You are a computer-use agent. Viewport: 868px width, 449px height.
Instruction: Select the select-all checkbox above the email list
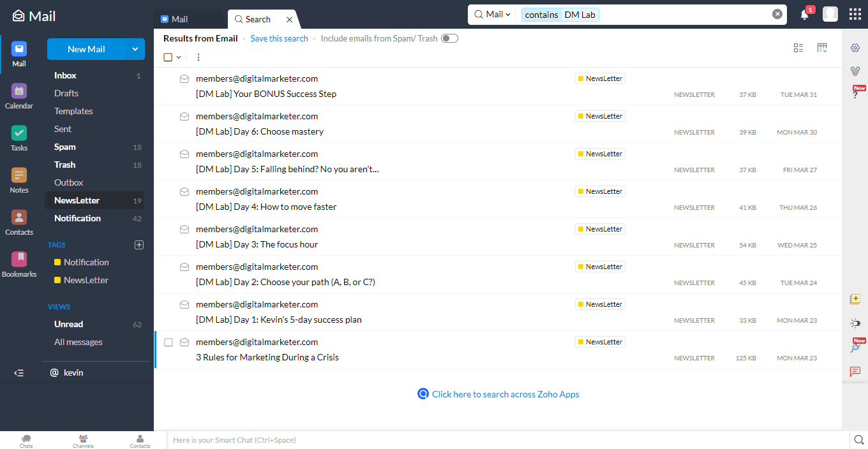(x=167, y=57)
